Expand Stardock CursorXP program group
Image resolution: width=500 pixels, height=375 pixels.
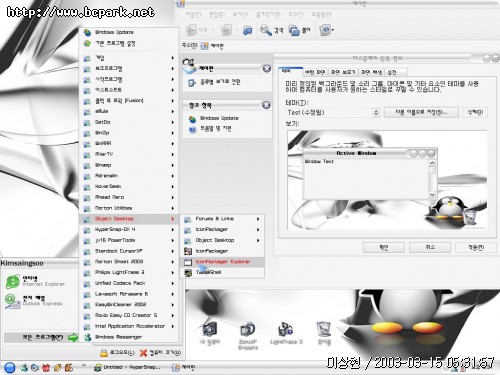coord(128,251)
